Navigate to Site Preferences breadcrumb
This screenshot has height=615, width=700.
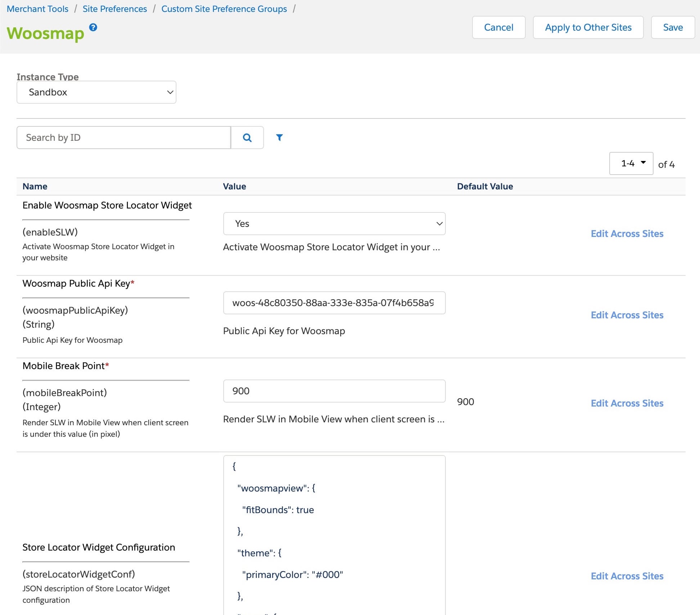coord(115,9)
